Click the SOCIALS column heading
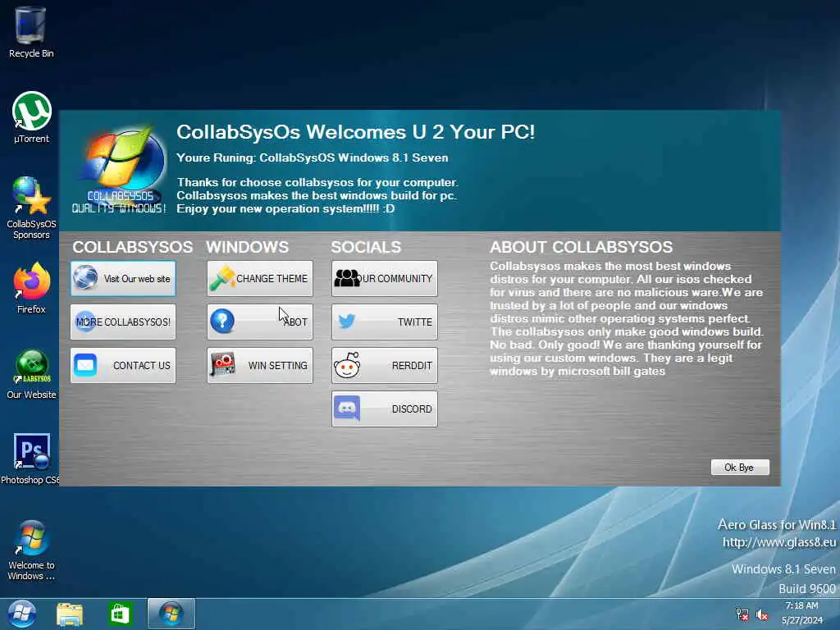The image size is (840, 630). pos(366,247)
